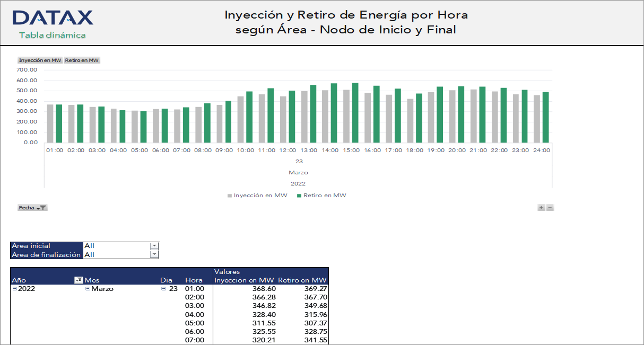Click the minus drill-up icon below the chart
Image resolution: width=644 pixels, height=345 pixels.
[x=550, y=207]
